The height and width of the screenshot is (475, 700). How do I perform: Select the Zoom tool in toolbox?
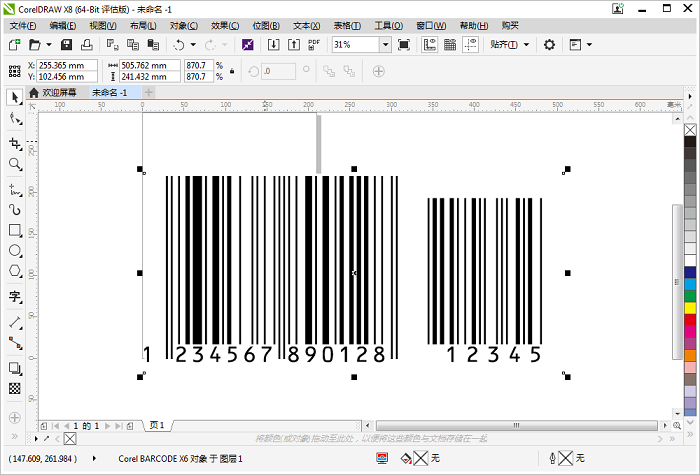coord(15,164)
